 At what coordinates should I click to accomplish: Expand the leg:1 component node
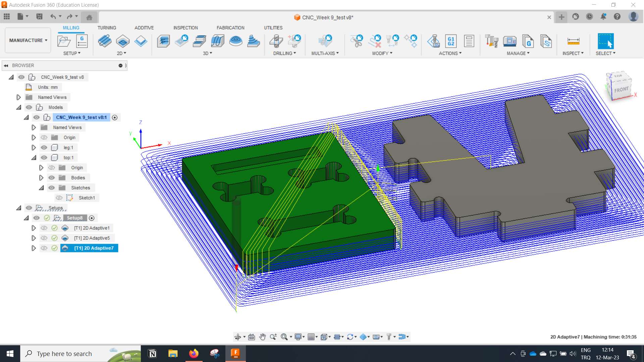[x=34, y=147]
